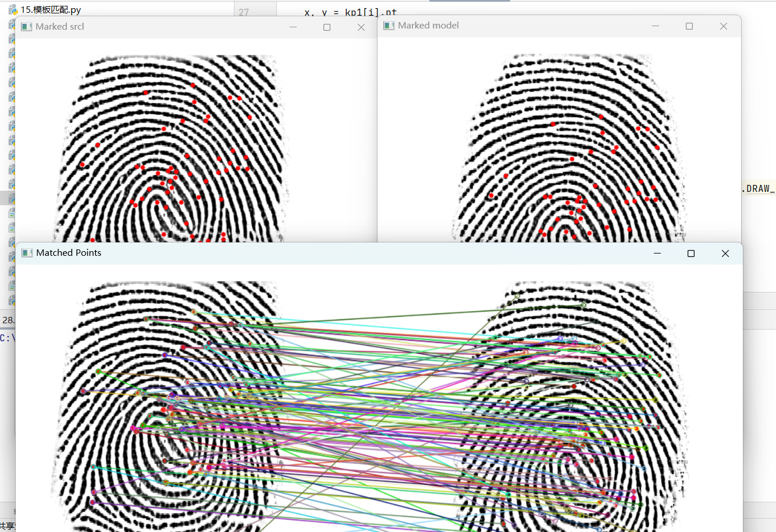Screen dimensions: 776x532
Task: Click the Matched Points window icon
Action: click(27, 253)
